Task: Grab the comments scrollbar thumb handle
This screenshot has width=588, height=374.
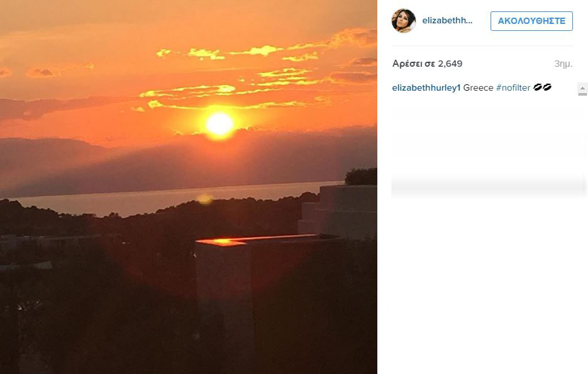Action: pos(582,94)
